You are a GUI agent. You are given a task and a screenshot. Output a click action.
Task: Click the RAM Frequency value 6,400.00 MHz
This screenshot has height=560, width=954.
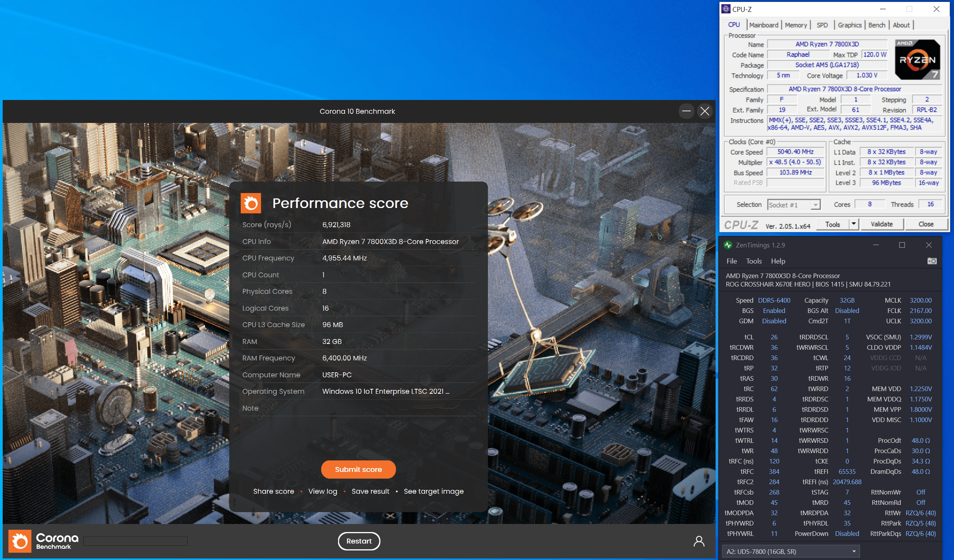pyautogui.click(x=344, y=358)
